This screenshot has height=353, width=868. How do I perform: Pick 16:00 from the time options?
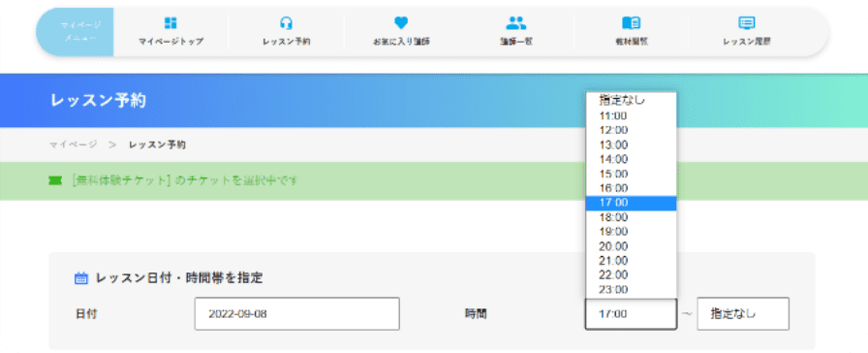[x=631, y=188]
